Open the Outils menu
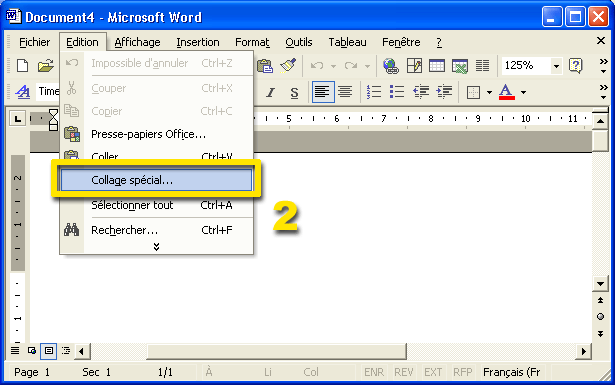This screenshot has height=385, width=615. click(298, 42)
